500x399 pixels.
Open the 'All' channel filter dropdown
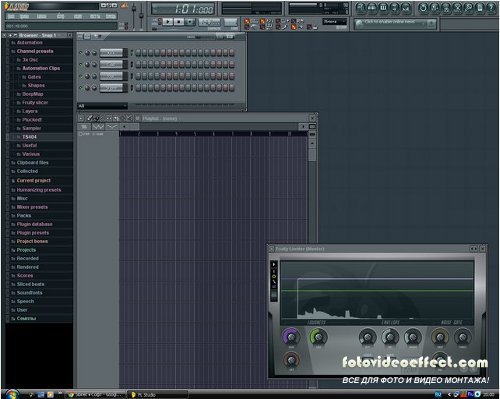pyautogui.click(x=103, y=106)
